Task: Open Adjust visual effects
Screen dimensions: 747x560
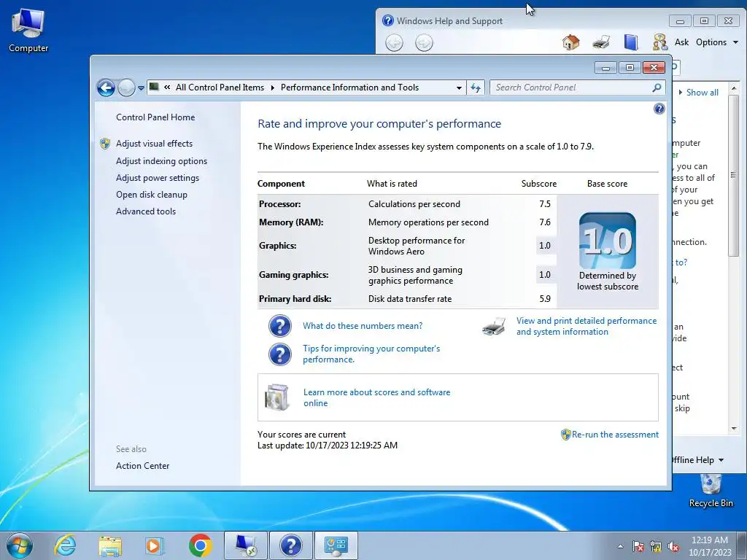Action: coord(155,144)
